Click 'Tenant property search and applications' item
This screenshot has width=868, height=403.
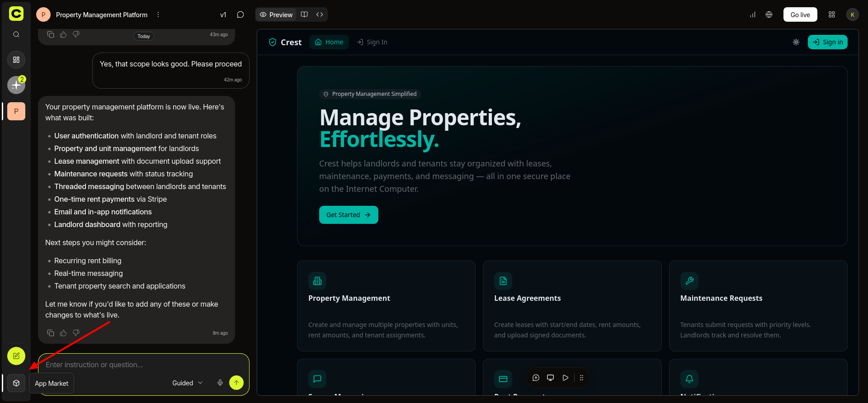(120, 286)
